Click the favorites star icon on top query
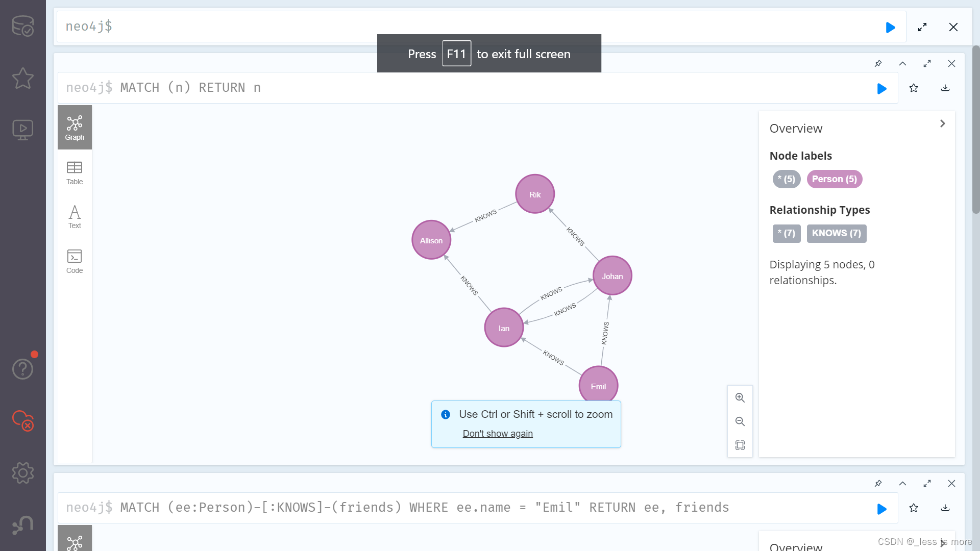 coord(914,88)
